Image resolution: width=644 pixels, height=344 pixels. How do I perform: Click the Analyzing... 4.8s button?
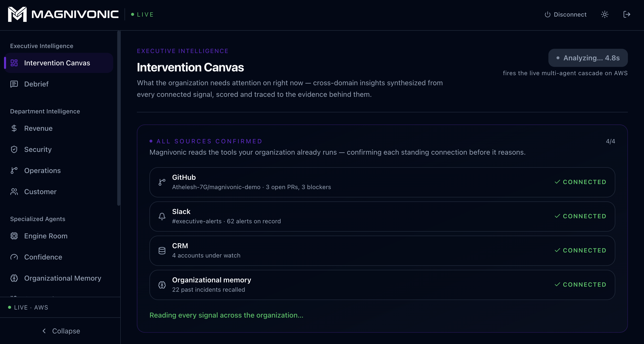coord(588,58)
